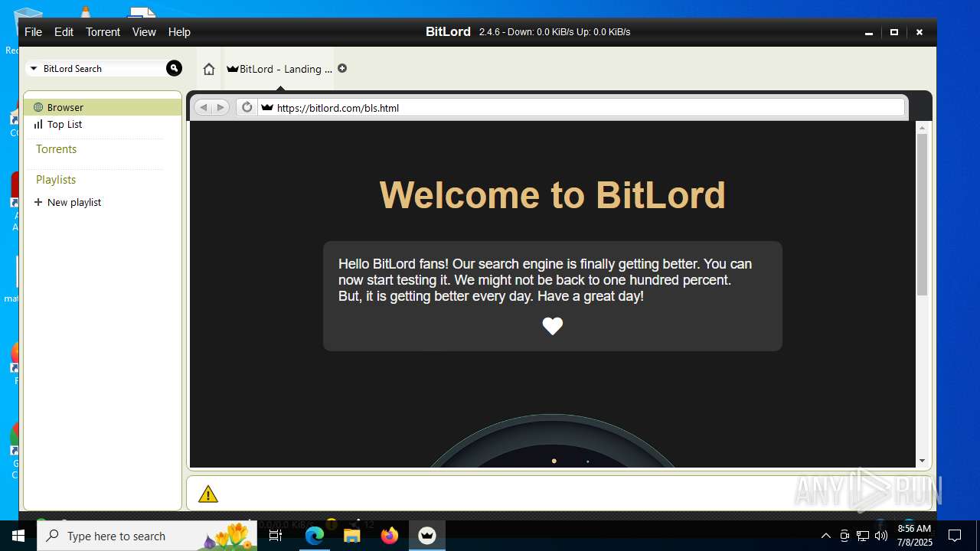Expand the BitLord Search engine dropdown
The width and height of the screenshot is (980, 551).
pyautogui.click(x=34, y=69)
